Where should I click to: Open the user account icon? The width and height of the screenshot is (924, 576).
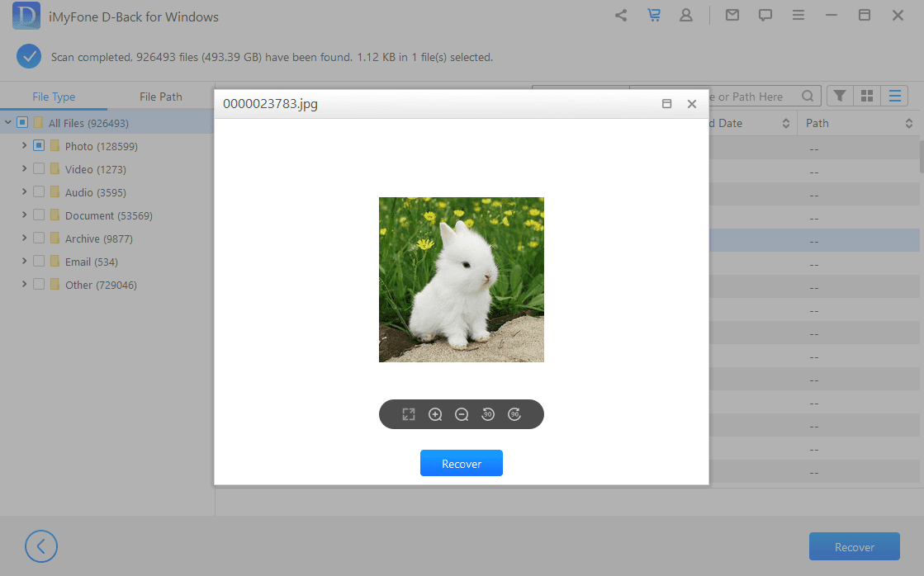click(x=686, y=16)
